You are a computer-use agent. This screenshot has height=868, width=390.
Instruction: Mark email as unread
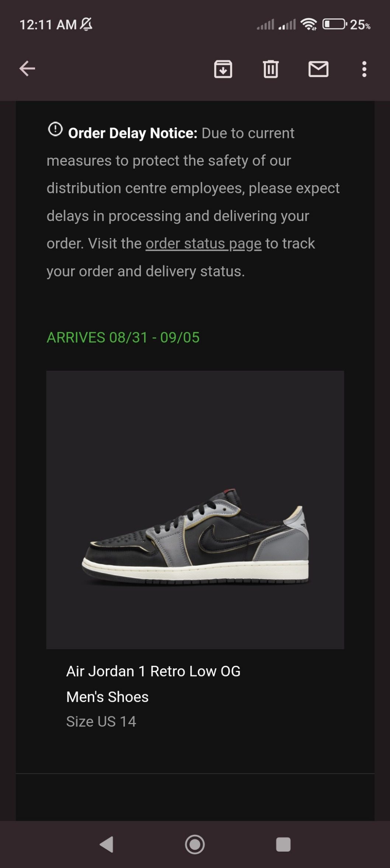coord(318,69)
